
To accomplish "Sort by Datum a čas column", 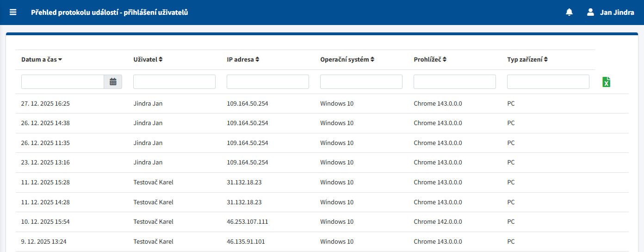I will coord(42,60).
